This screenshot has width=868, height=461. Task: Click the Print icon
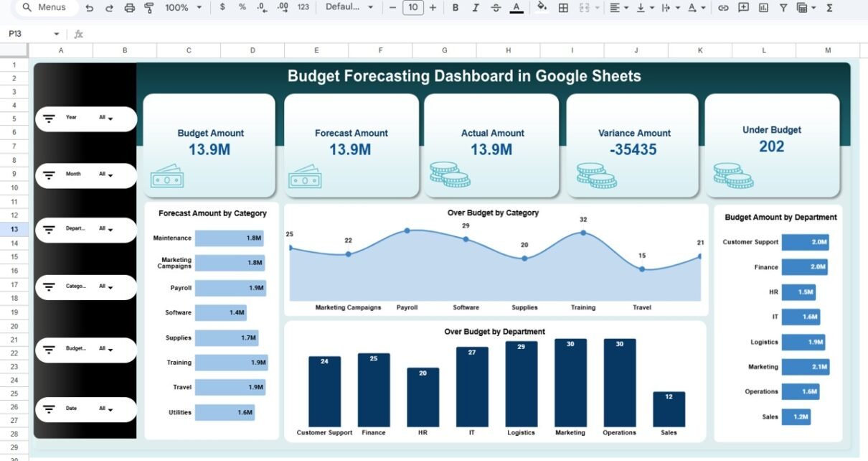(x=129, y=8)
